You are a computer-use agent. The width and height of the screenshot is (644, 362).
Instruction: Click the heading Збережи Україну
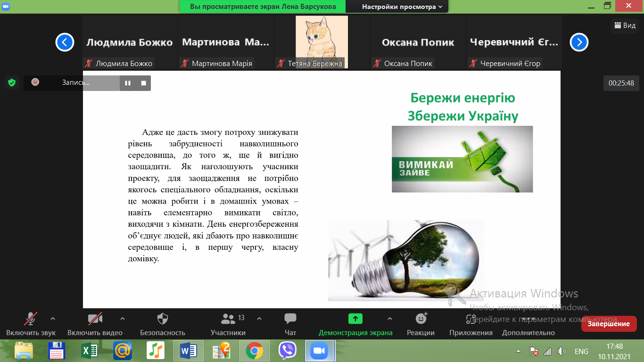coord(463,116)
